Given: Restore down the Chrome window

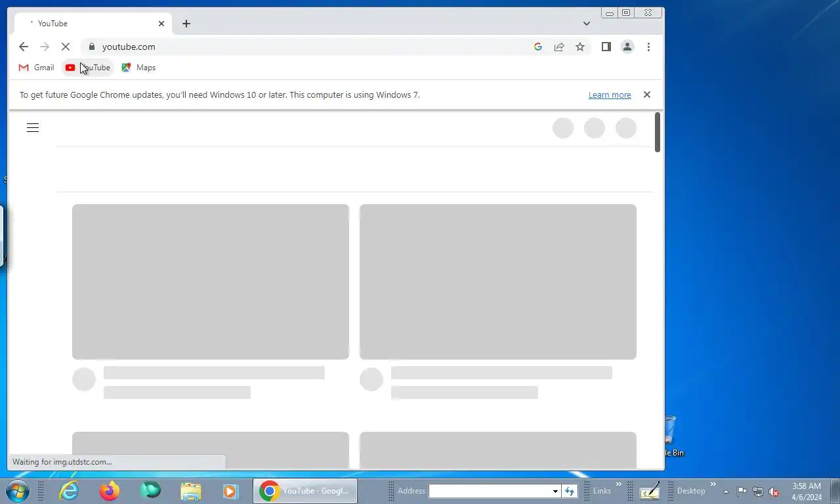Looking at the screenshot, I should click(626, 12).
